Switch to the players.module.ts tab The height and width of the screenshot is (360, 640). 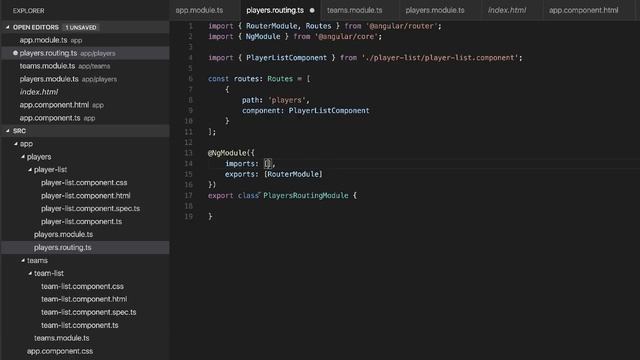click(435, 10)
